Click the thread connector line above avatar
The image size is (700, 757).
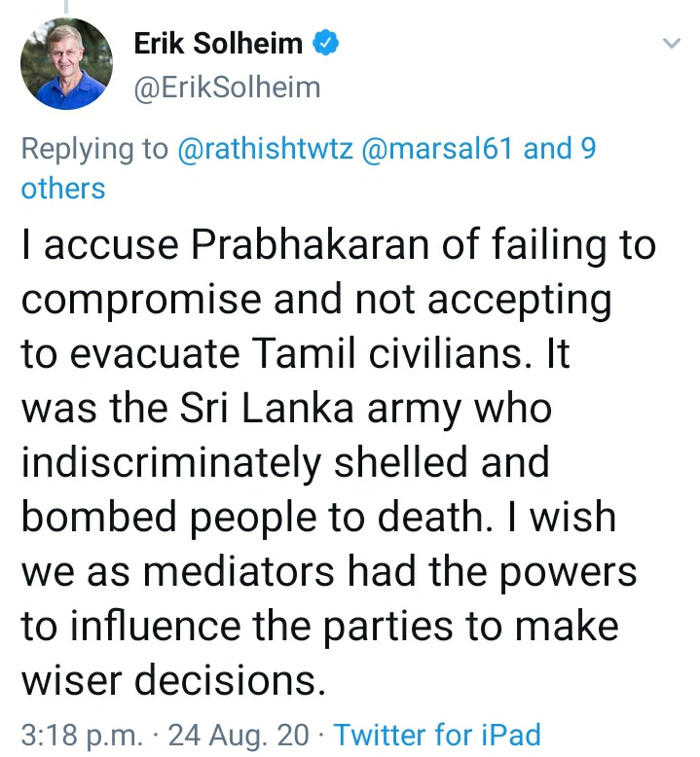(x=66, y=6)
